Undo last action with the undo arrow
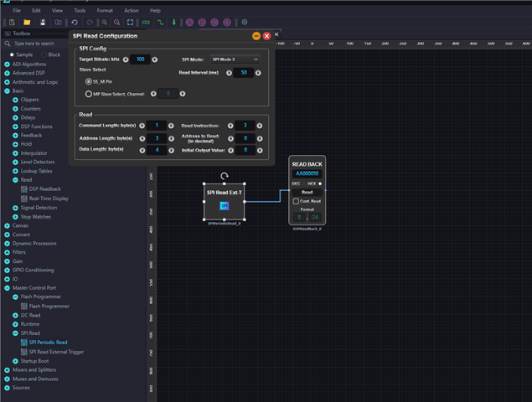The height and width of the screenshot is (402, 532). pyautogui.click(x=75, y=23)
